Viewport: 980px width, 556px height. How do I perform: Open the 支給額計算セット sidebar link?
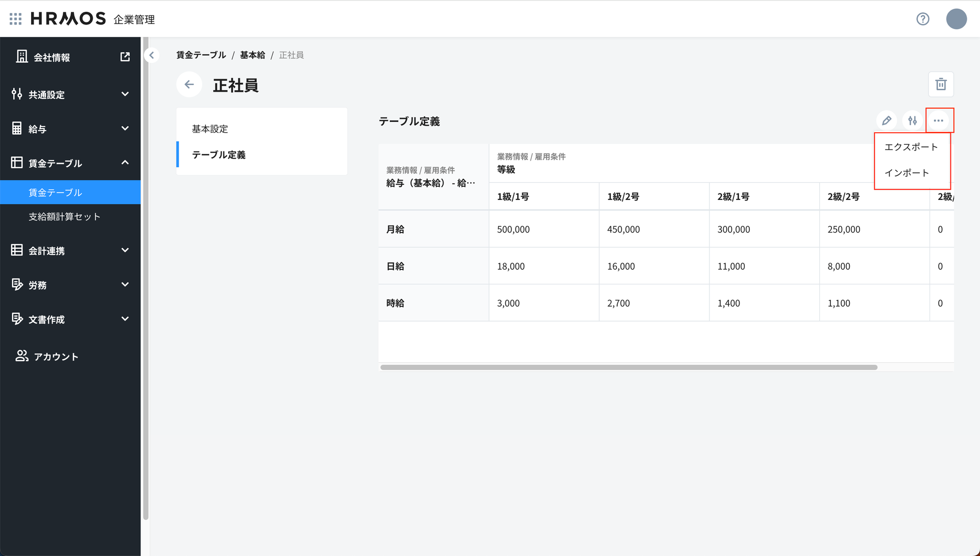click(64, 217)
